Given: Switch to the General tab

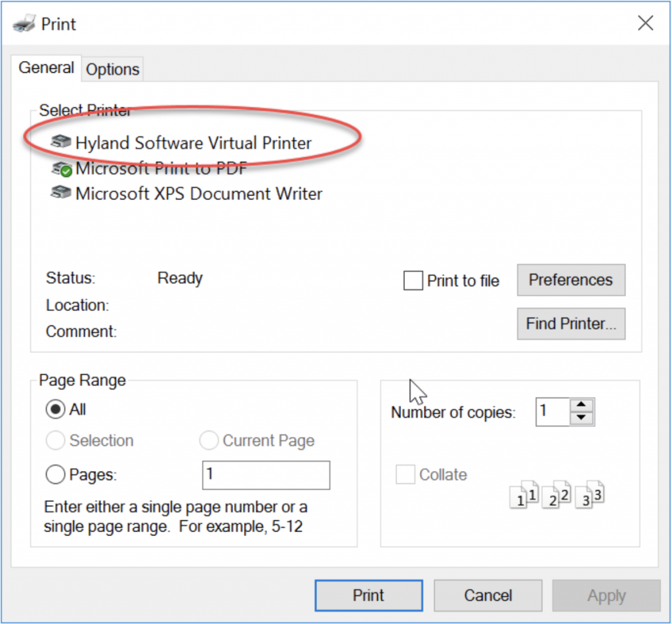Looking at the screenshot, I should coord(46,68).
